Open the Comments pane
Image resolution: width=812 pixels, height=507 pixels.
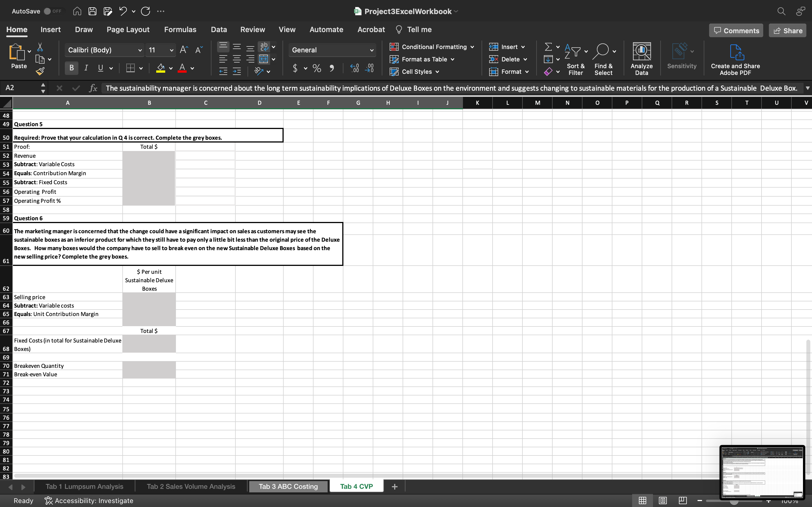coord(736,30)
